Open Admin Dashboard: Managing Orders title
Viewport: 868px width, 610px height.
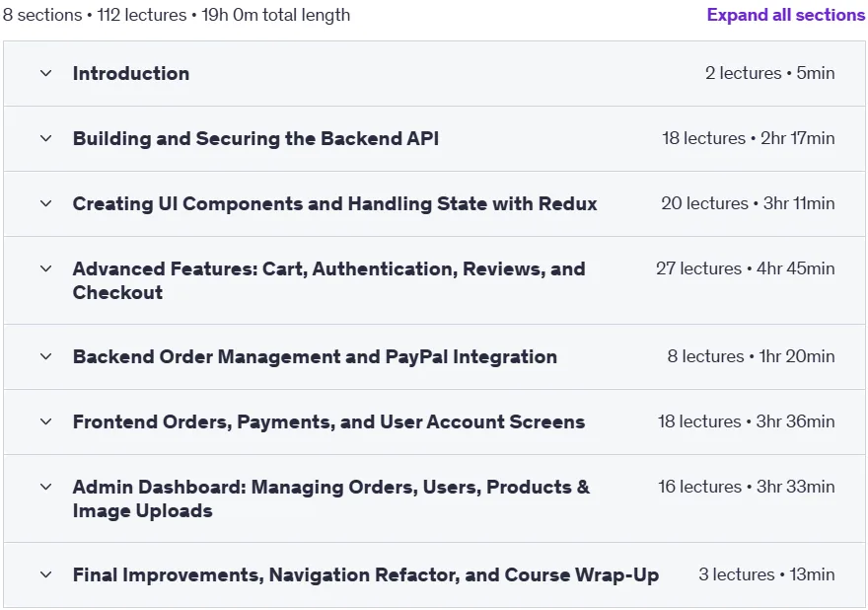(x=331, y=498)
